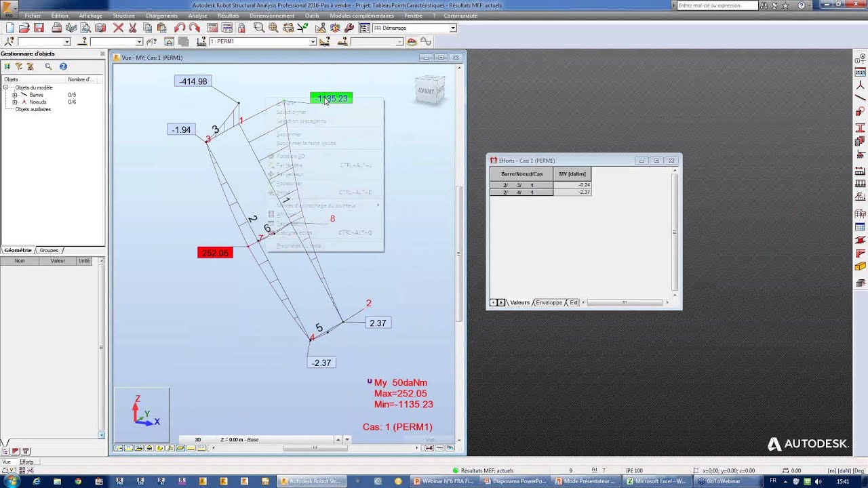Screen dimensions: 868x488
Task: Click the Vue tab at the bottom left
Action: click(7, 462)
